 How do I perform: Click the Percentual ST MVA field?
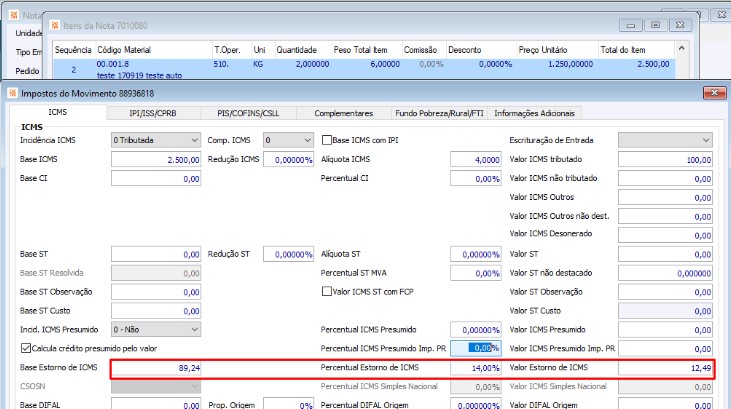click(476, 273)
